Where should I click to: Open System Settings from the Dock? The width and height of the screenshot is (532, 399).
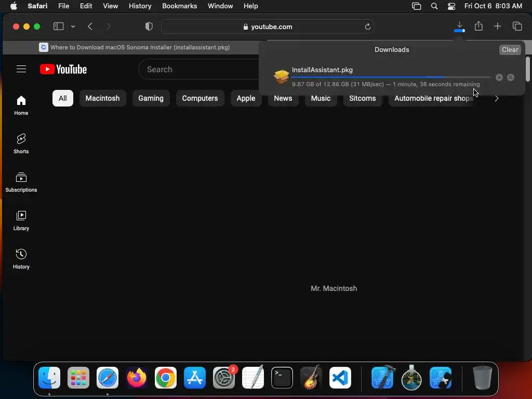click(x=224, y=378)
